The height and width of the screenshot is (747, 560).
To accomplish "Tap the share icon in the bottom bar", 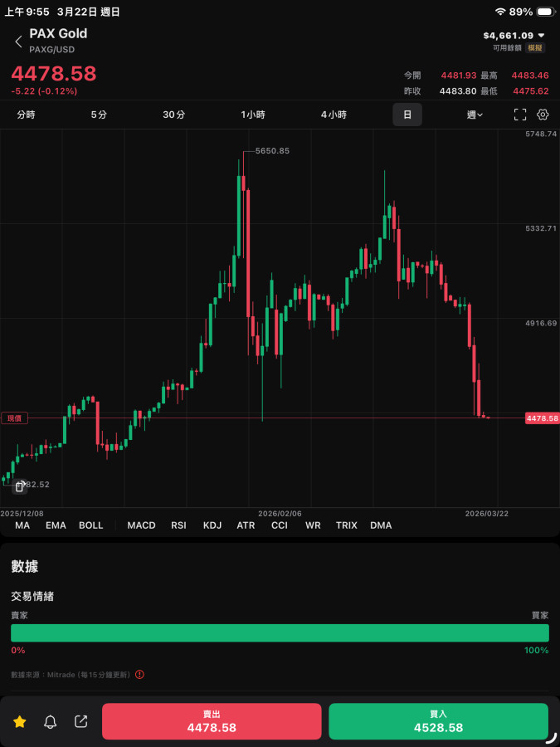I will coord(81,722).
